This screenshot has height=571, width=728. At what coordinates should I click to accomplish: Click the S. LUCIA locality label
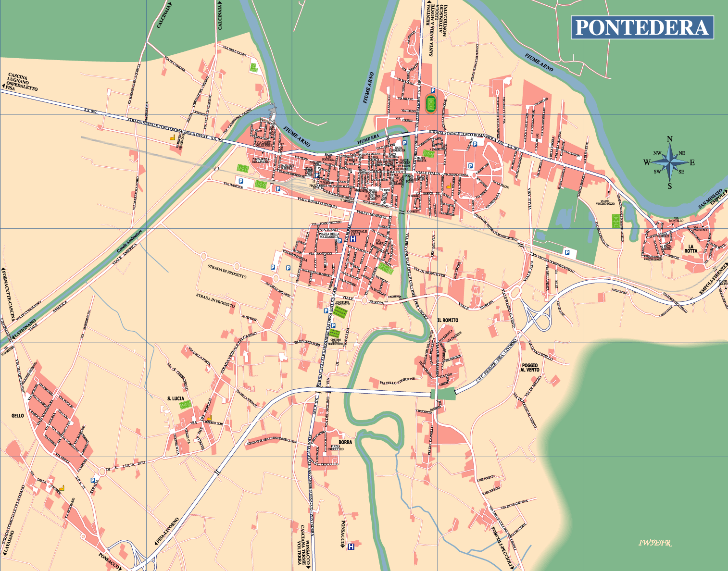(176, 398)
